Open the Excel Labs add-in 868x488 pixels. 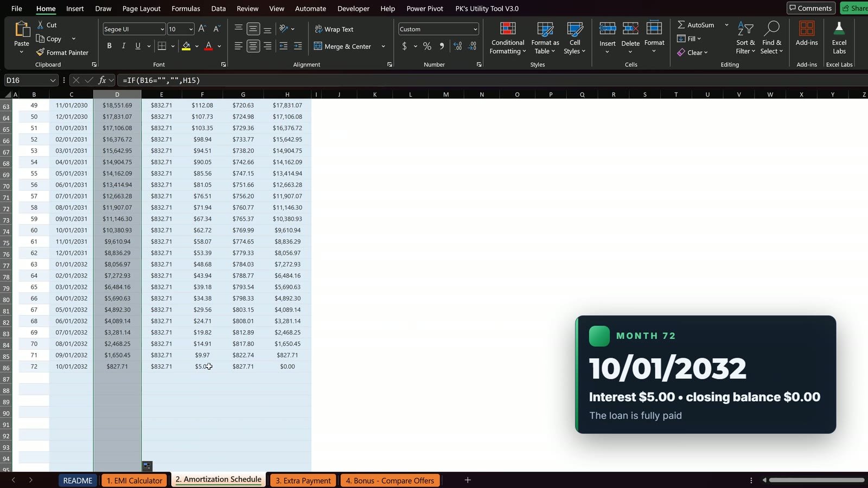(x=839, y=37)
